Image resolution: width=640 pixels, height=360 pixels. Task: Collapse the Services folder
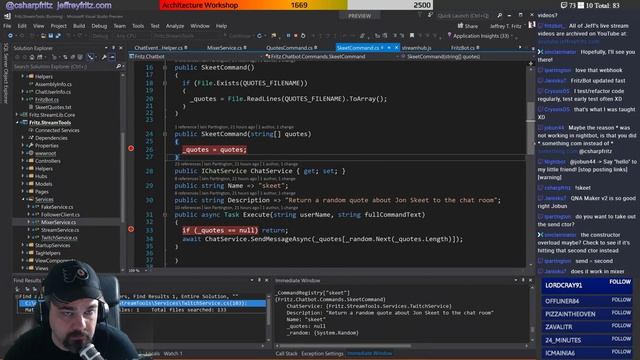click(x=23, y=199)
